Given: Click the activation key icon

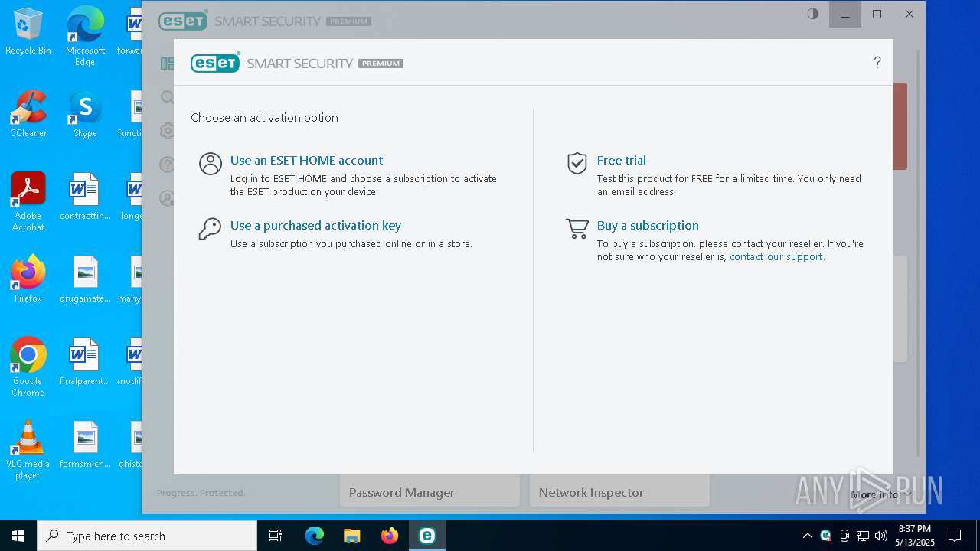Looking at the screenshot, I should (x=210, y=229).
